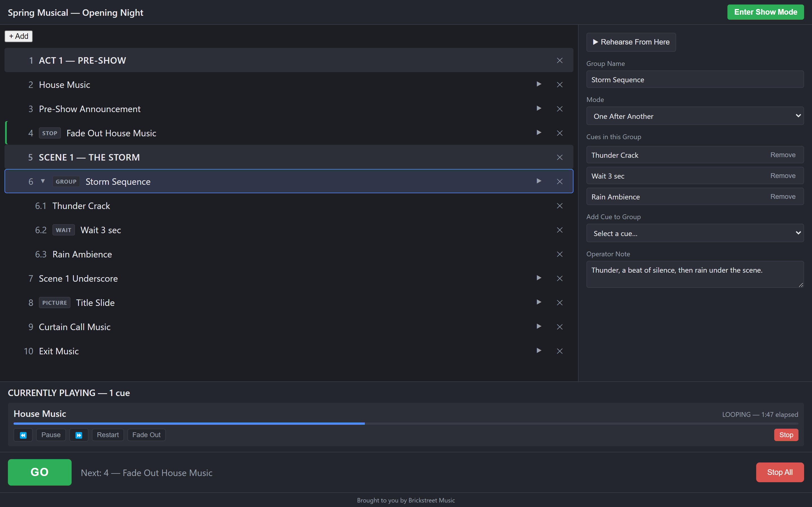The width and height of the screenshot is (812, 507).
Task: Remove Rain Ambience from the group
Action: [782, 197]
